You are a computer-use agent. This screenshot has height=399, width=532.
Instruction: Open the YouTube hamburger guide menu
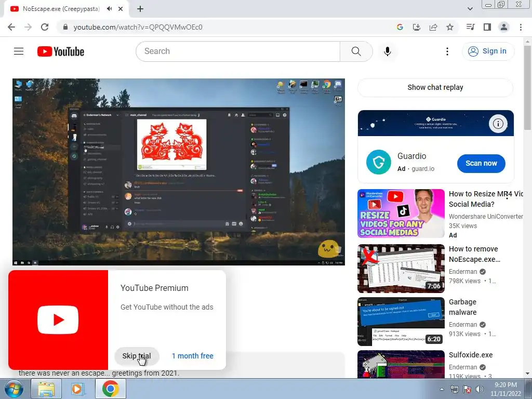coord(19,51)
